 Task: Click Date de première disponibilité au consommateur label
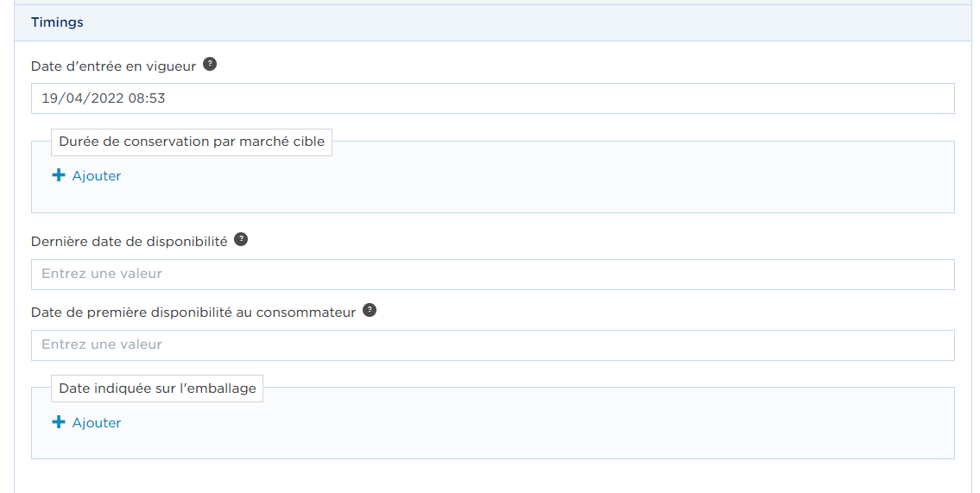[193, 313]
